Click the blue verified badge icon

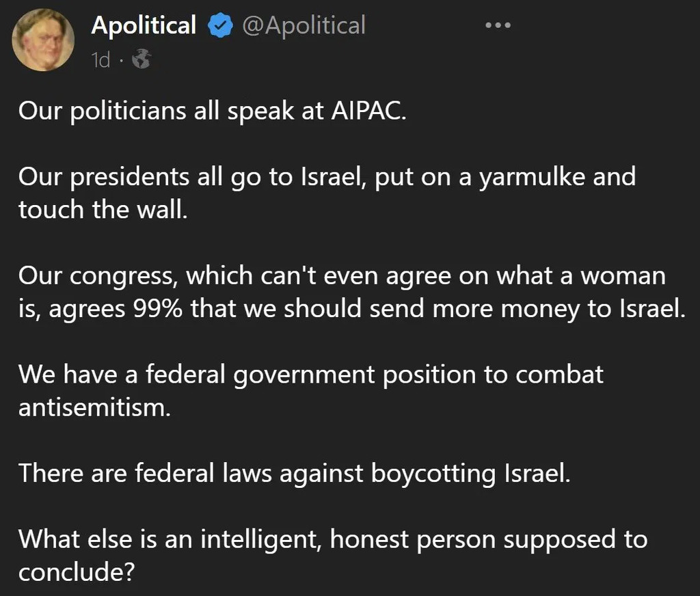coord(219,27)
